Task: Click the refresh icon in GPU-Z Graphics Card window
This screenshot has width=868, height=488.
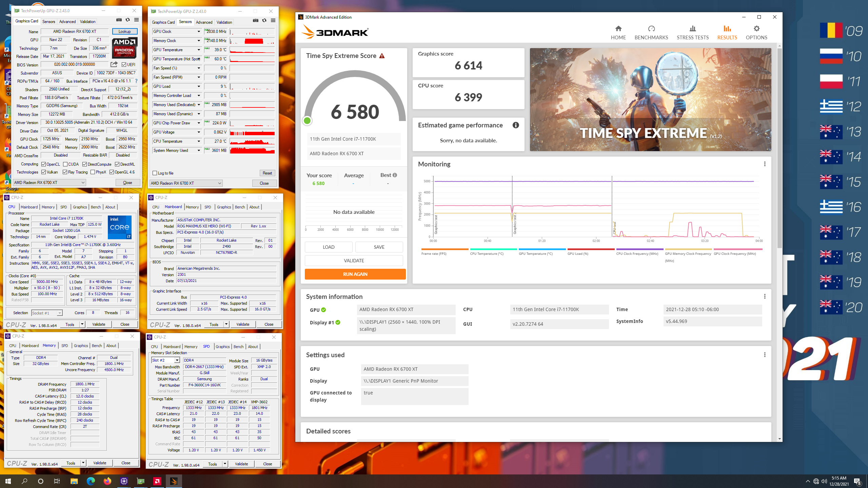Action: 128,20
